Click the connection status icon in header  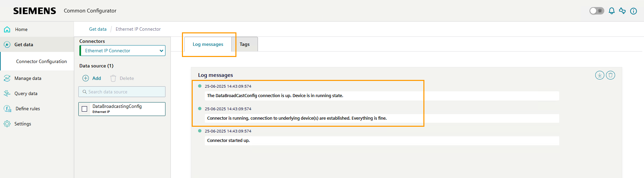pyautogui.click(x=622, y=11)
